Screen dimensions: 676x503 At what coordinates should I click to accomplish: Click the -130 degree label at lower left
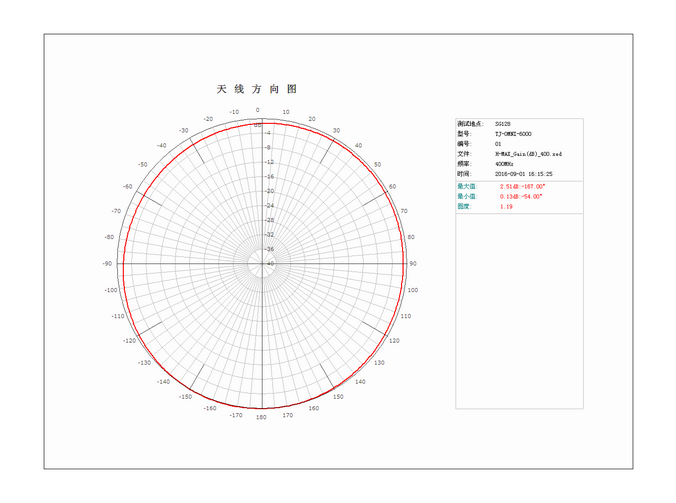[144, 363]
